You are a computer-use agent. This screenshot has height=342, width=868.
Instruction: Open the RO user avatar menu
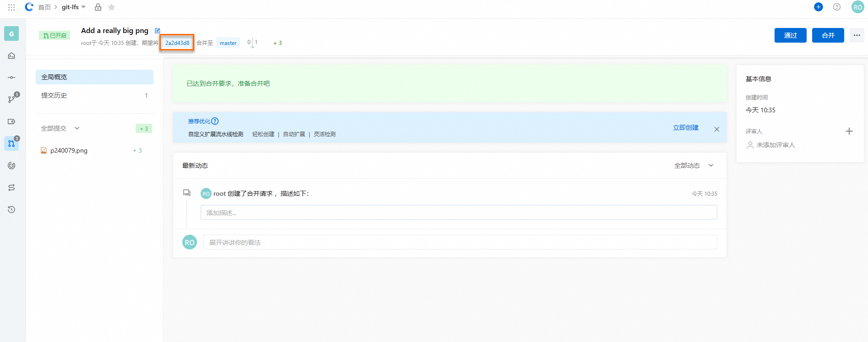[x=857, y=7]
